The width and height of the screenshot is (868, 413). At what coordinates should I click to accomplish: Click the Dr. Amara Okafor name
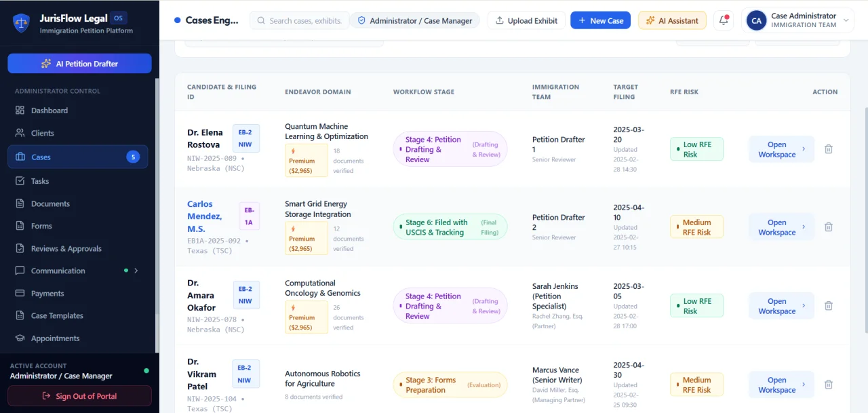click(x=201, y=295)
